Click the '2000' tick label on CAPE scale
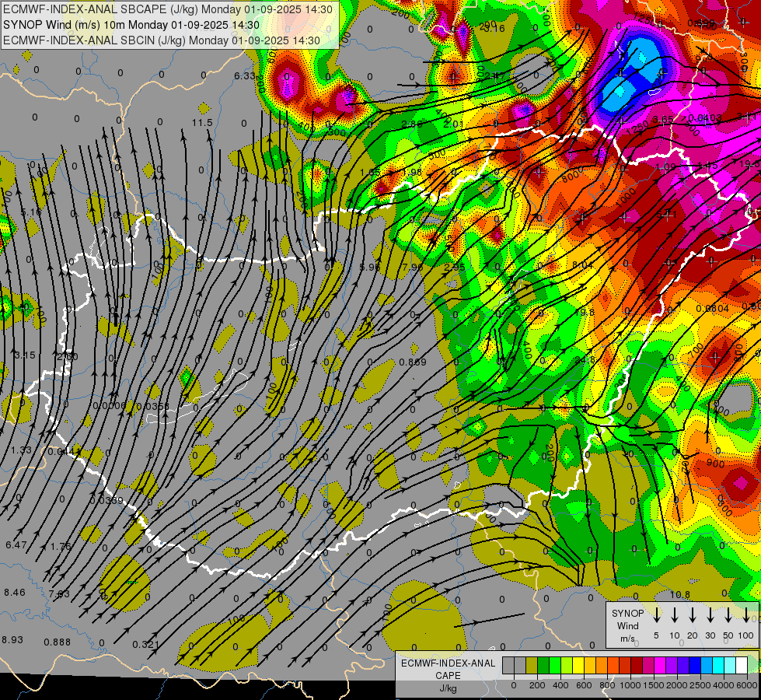This screenshot has height=700, width=761. (x=677, y=685)
